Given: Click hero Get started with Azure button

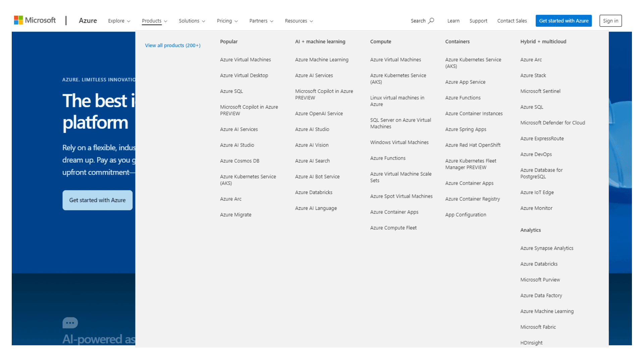Looking at the screenshot, I should coord(97,200).
